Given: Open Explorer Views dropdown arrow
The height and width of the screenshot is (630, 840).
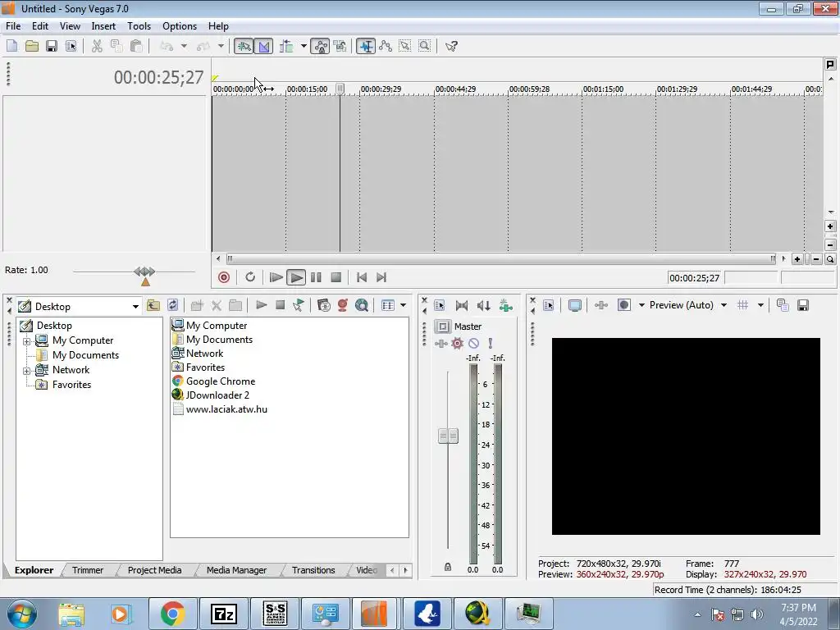Looking at the screenshot, I should point(403,305).
